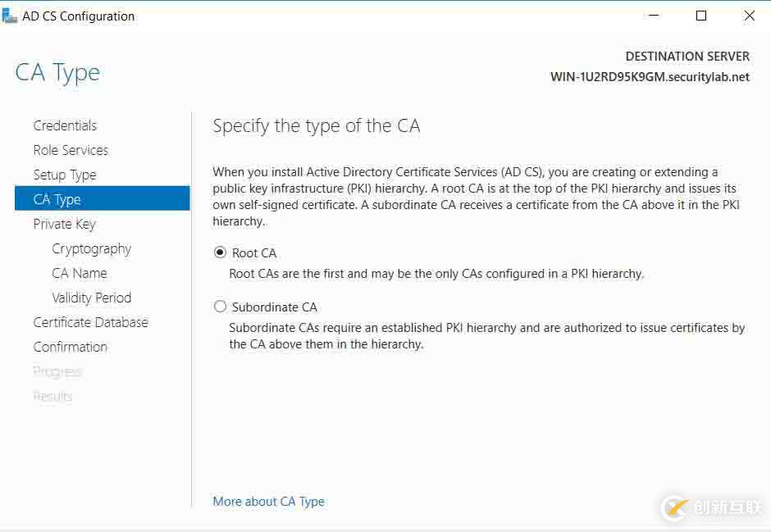Close the AD CS Configuration window

[x=749, y=16]
